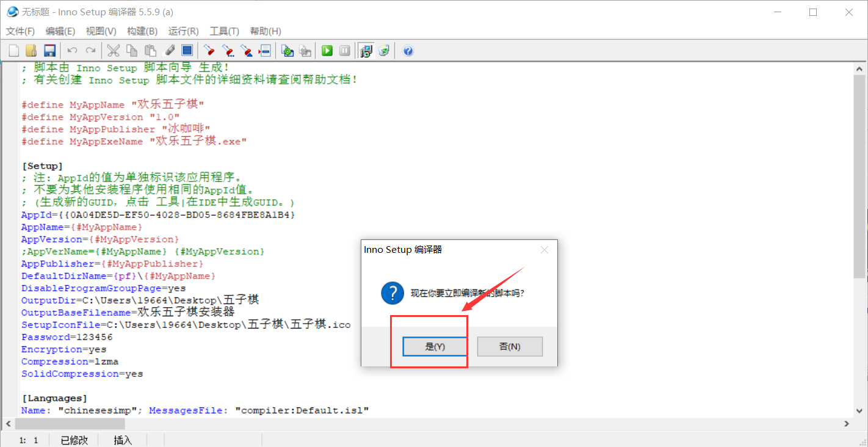868x447 pixels.
Task: Click the Redo arrow icon
Action: (90, 51)
